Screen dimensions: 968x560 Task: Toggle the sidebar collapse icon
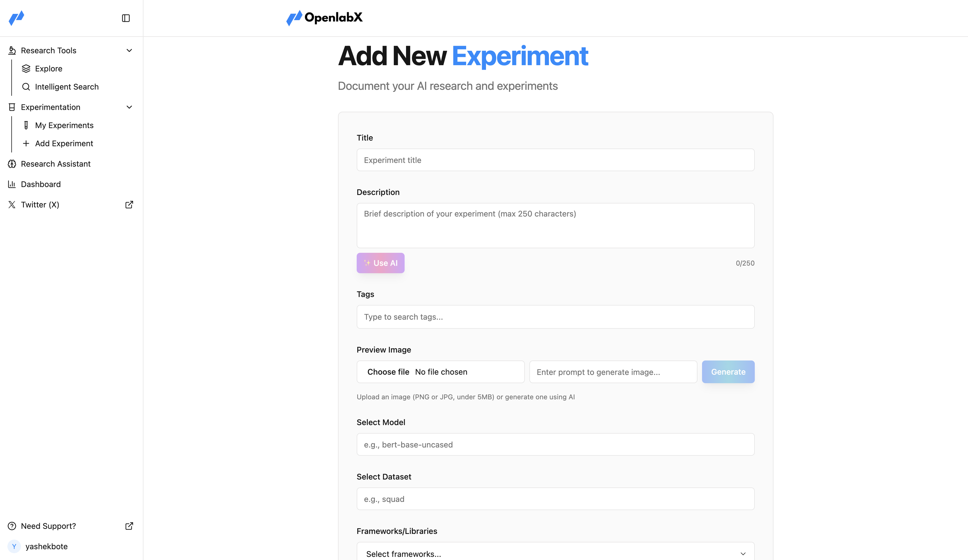[126, 18]
